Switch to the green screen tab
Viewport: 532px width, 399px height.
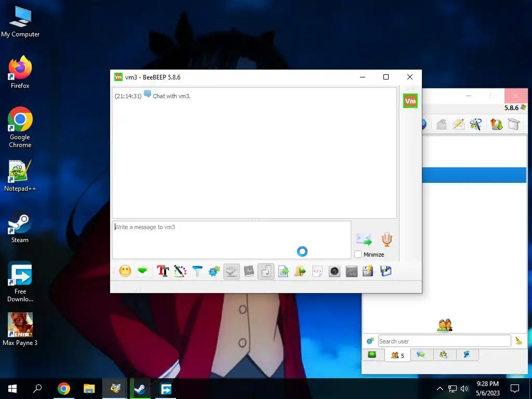click(372, 354)
